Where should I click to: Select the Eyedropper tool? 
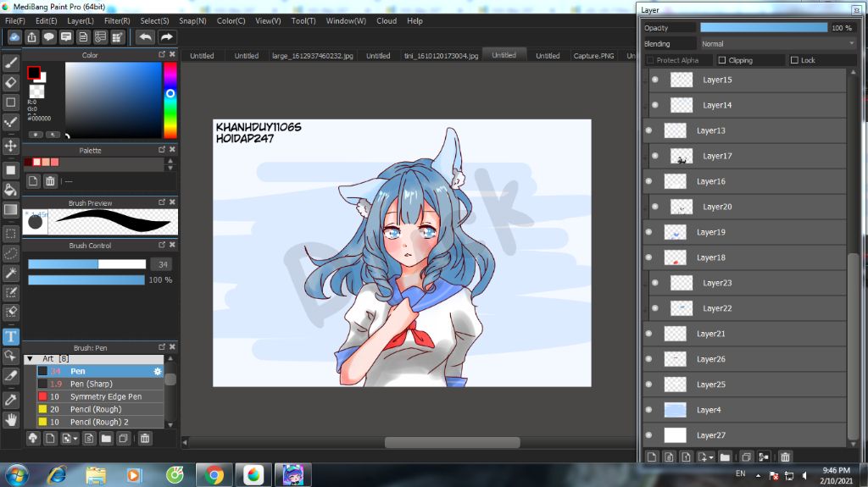(x=10, y=400)
